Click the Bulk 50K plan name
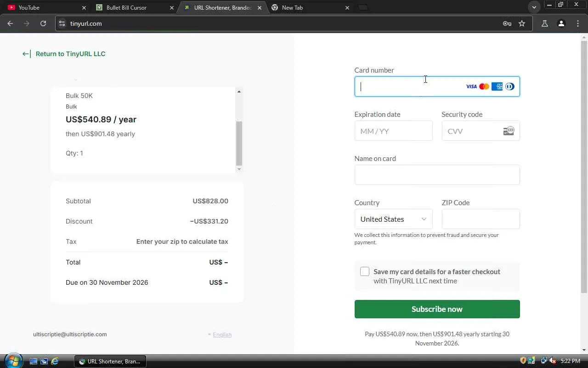This screenshot has width=588, height=368. [x=79, y=96]
